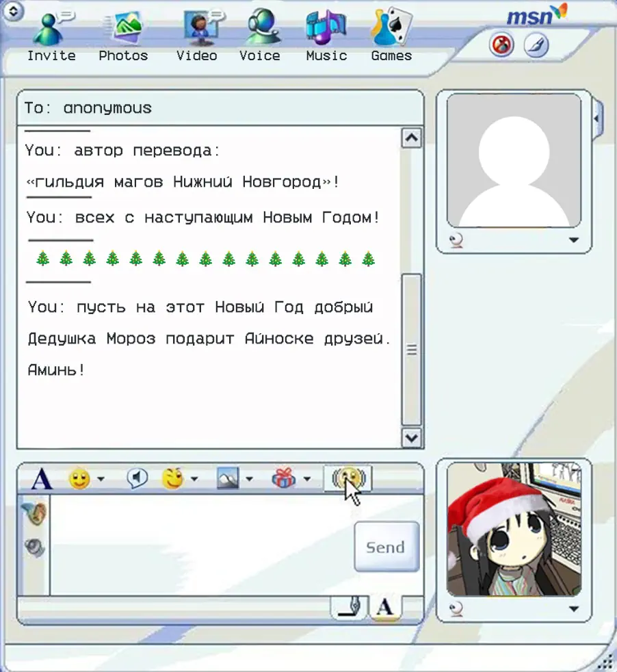Start a Voice conversation
Viewport: 617px width, 672px height.
(x=260, y=31)
